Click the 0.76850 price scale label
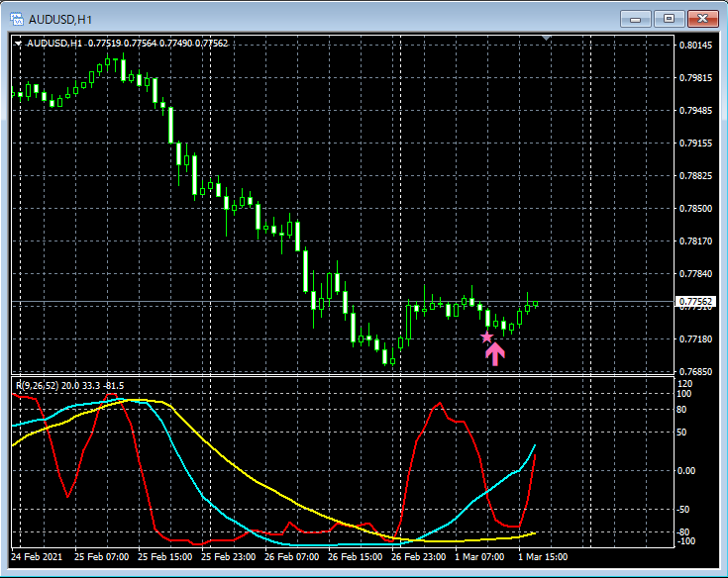The width and height of the screenshot is (728, 578). (x=695, y=372)
